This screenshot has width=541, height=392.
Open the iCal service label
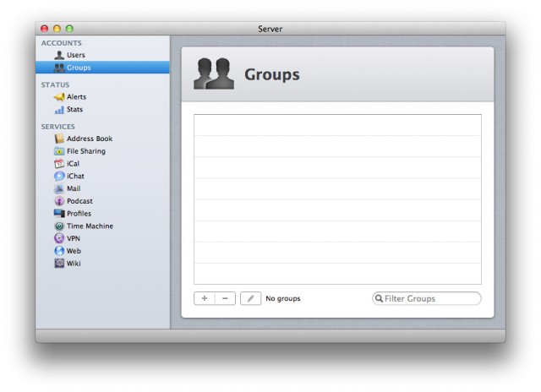click(x=73, y=163)
